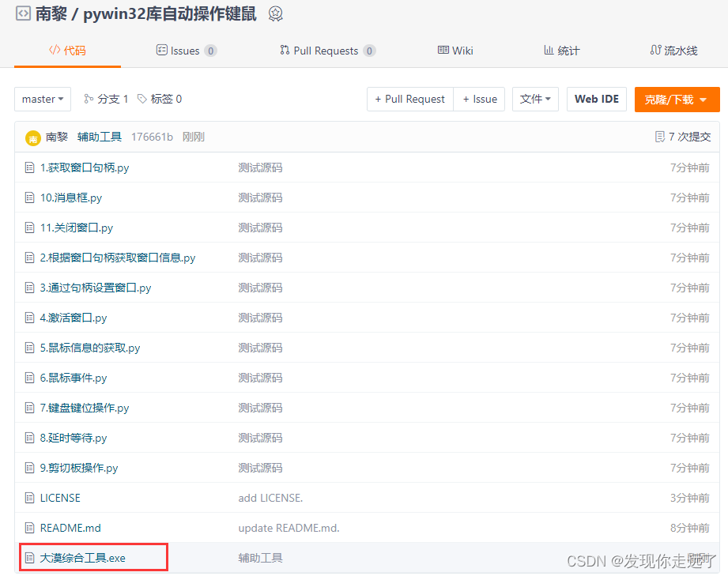728x576 pixels.
Task: Click file icon of 大漠综合工具.exe
Action: click(29, 558)
